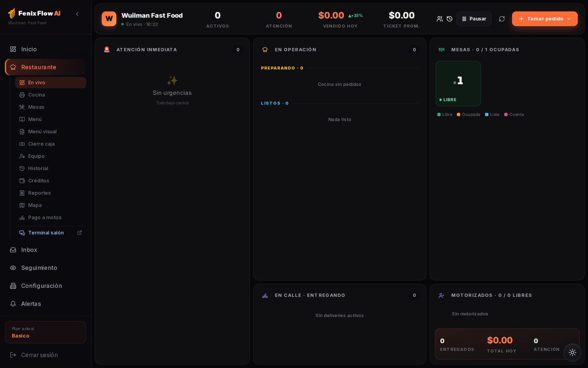The image size is (588, 368).
Task: Go to Inicio in the sidebar
Action: tap(46, 49)
